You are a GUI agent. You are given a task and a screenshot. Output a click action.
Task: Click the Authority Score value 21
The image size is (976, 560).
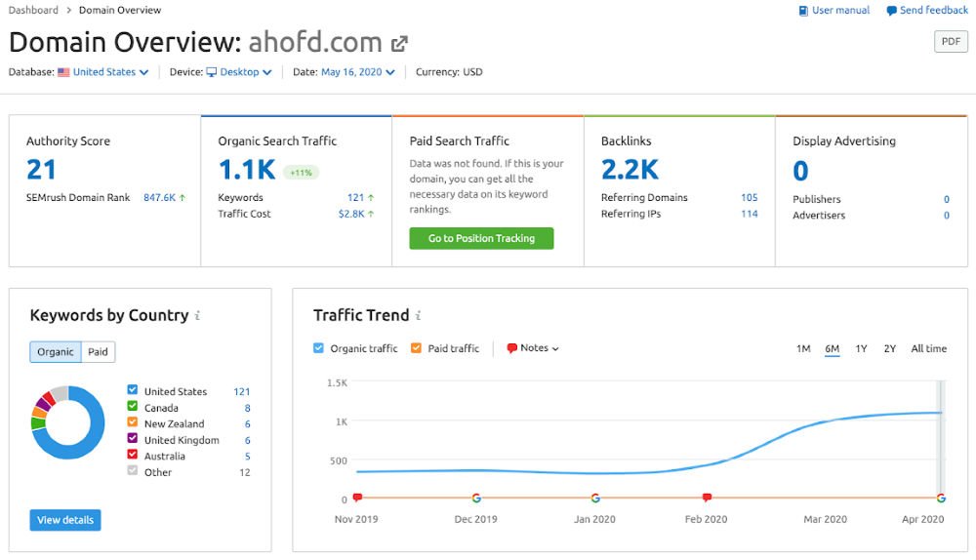[x=41, y=170]
